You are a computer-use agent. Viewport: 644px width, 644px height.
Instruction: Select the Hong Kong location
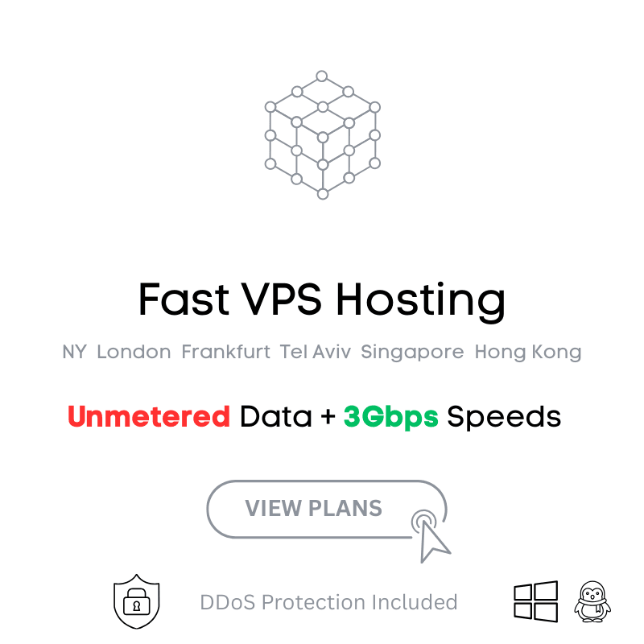527,352
